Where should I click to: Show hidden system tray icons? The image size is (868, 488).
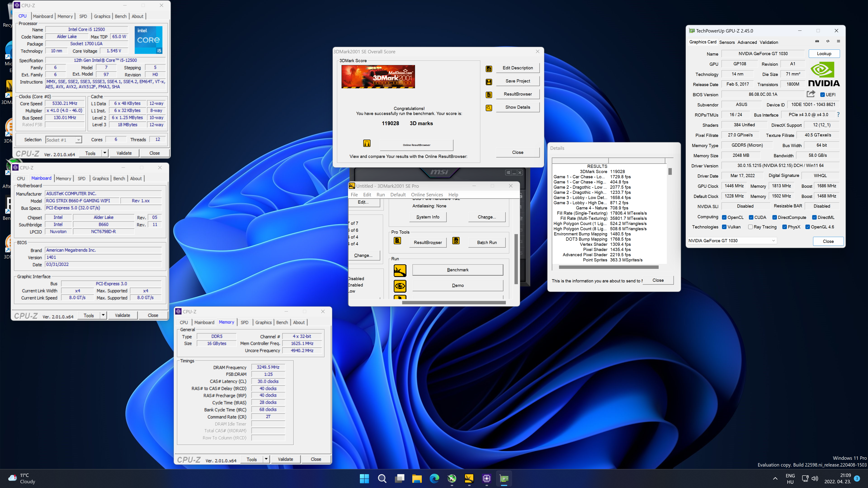point(775,479)
